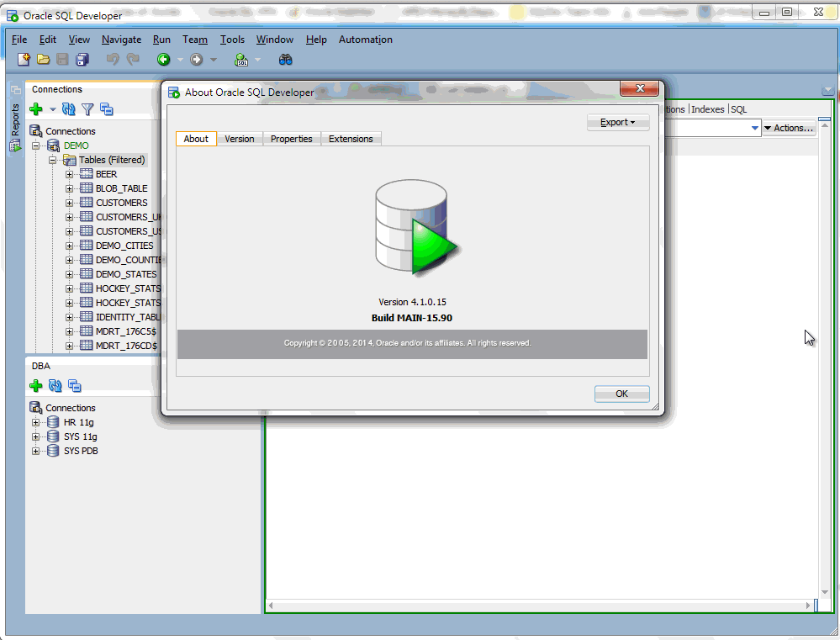Open a file with the Open icon
The image size is (840, 640).
point(43,59)
